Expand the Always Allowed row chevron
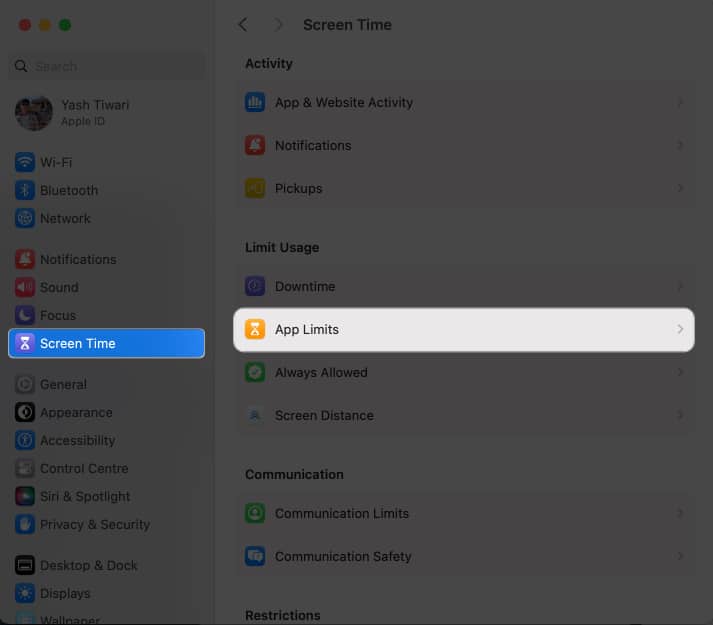This screenshot has width=713, height=625. (x=680, y=372)
